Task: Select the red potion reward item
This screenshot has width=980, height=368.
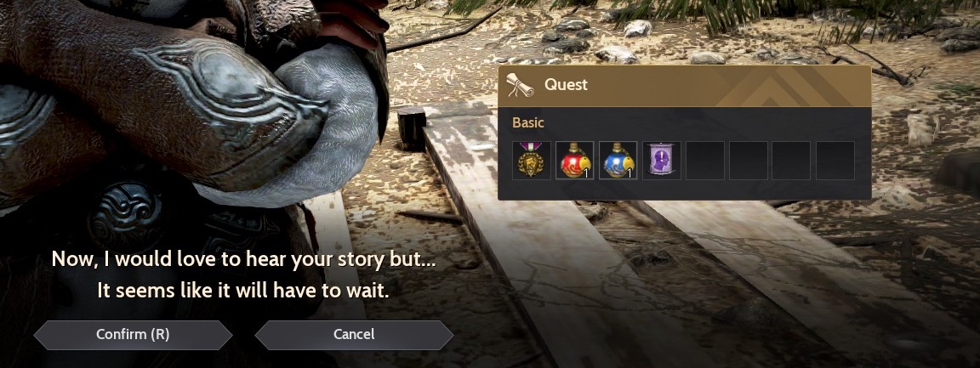Action: click(x=574, y=161)
